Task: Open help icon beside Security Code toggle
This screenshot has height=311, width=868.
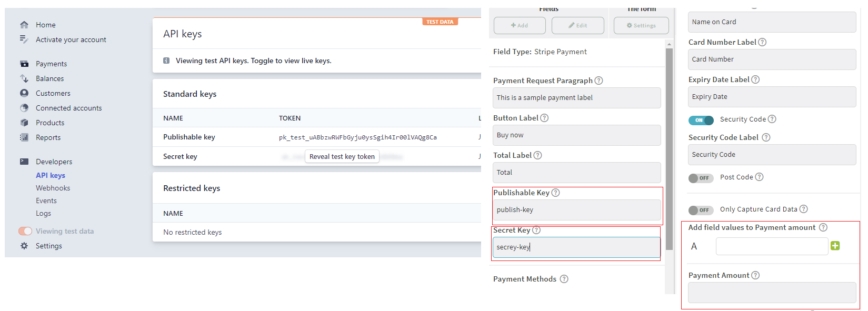Action: (x=772, y=119)
